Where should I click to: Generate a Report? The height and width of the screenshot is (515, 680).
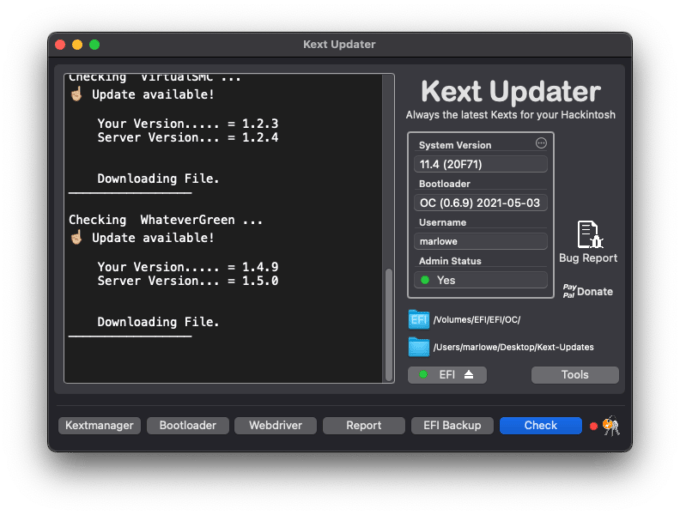(364, 426)
